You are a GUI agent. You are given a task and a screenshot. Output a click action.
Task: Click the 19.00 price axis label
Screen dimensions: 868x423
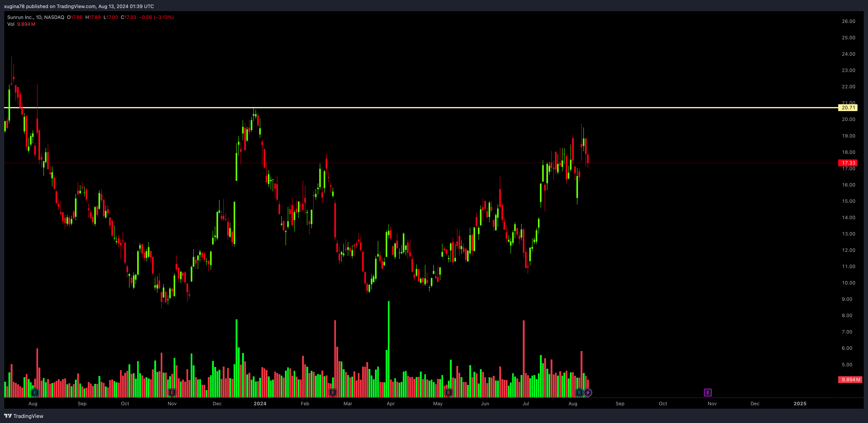(848, 136)
